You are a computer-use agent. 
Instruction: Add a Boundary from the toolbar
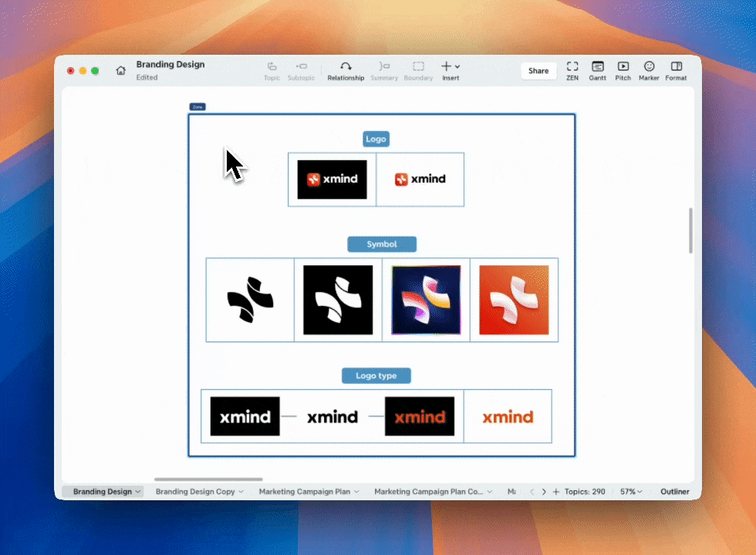pyautogui.click(x=418, y=71)
